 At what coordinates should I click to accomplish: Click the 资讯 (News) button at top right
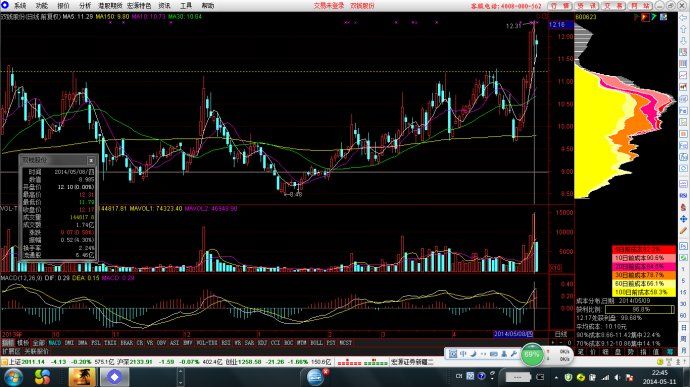[x=587, y=6]
